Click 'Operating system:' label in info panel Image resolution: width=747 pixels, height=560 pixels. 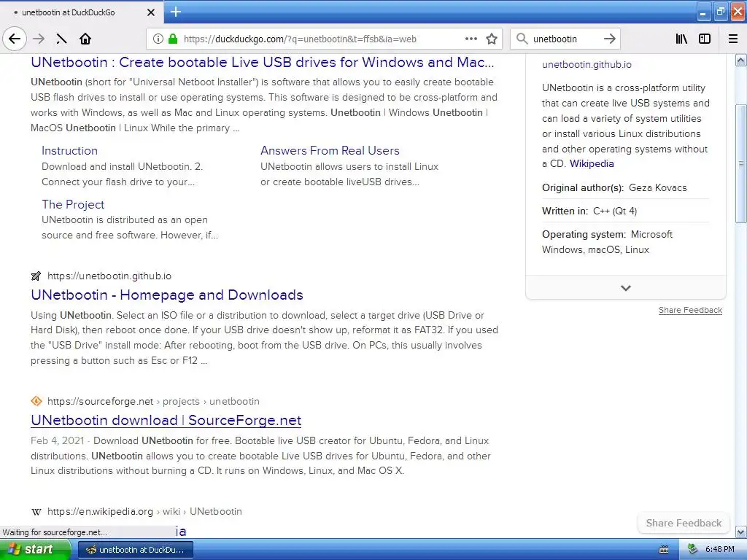point(584,234)
